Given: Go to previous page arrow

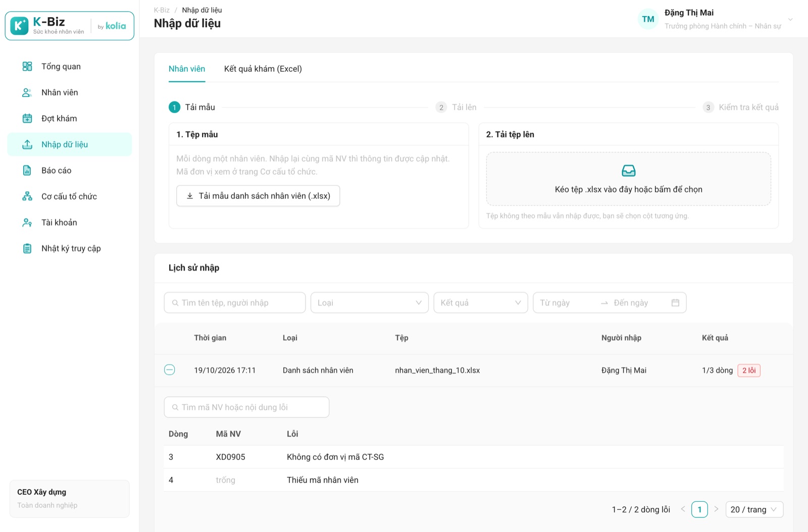Looking at the screenshot, I should 683,509.
